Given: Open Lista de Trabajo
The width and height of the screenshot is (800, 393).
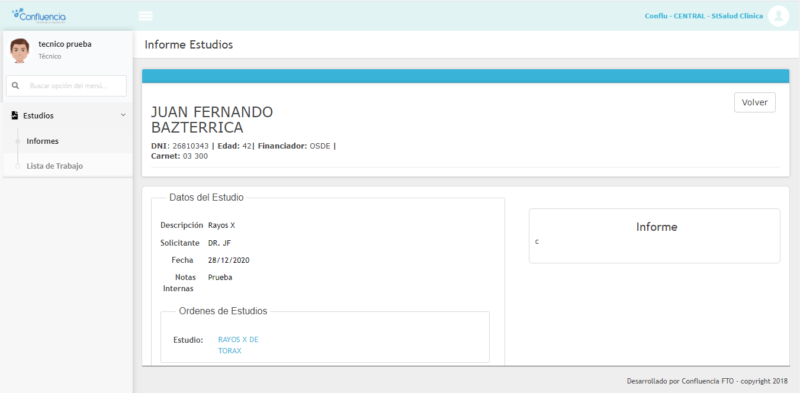Looking at the screenshot, I should click(55, 166).
